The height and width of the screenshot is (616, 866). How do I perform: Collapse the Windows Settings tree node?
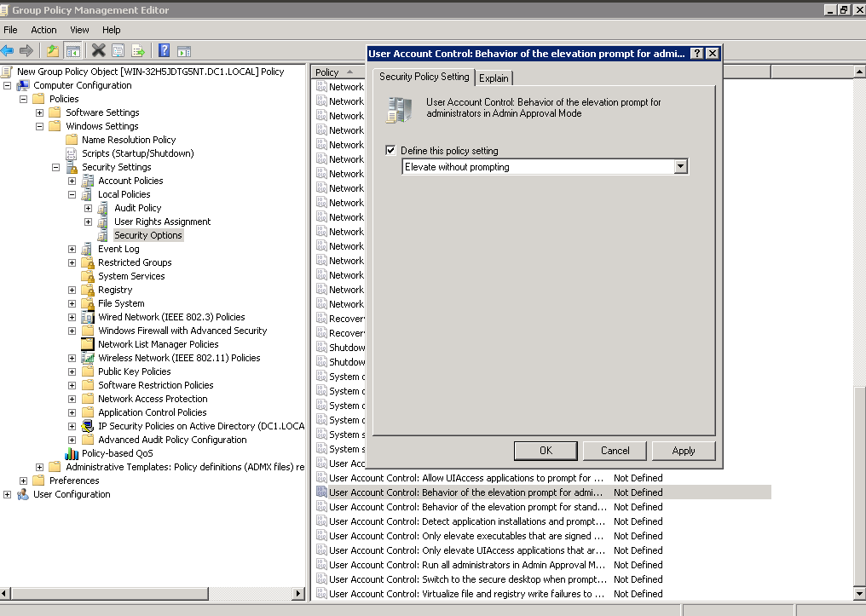[x=40, y=126]
